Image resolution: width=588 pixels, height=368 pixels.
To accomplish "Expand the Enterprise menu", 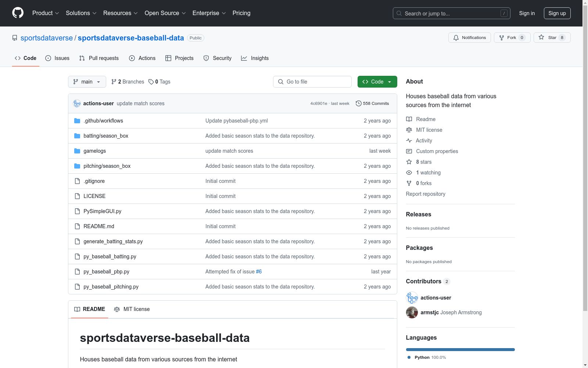I will 209,13.
